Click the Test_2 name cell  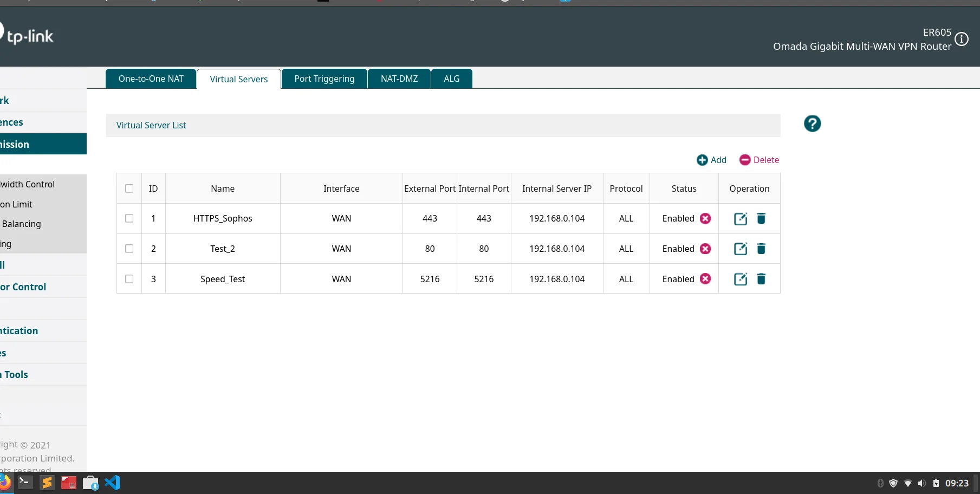(223, 249)
